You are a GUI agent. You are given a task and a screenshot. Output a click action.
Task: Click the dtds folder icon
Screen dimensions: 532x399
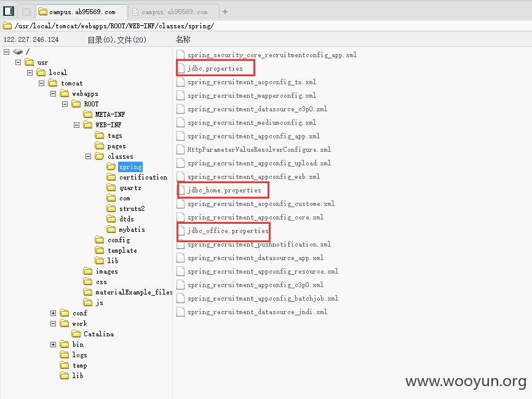coord(111,219)
